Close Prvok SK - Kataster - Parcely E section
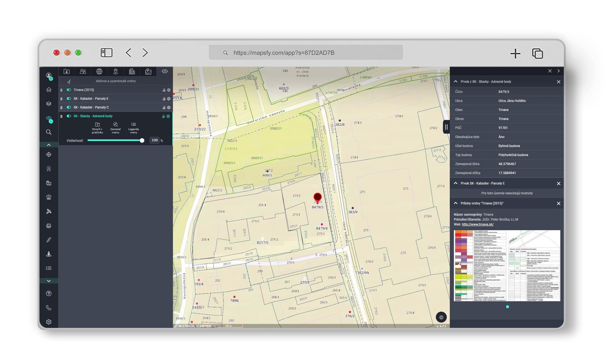 [x=558, y=184]
